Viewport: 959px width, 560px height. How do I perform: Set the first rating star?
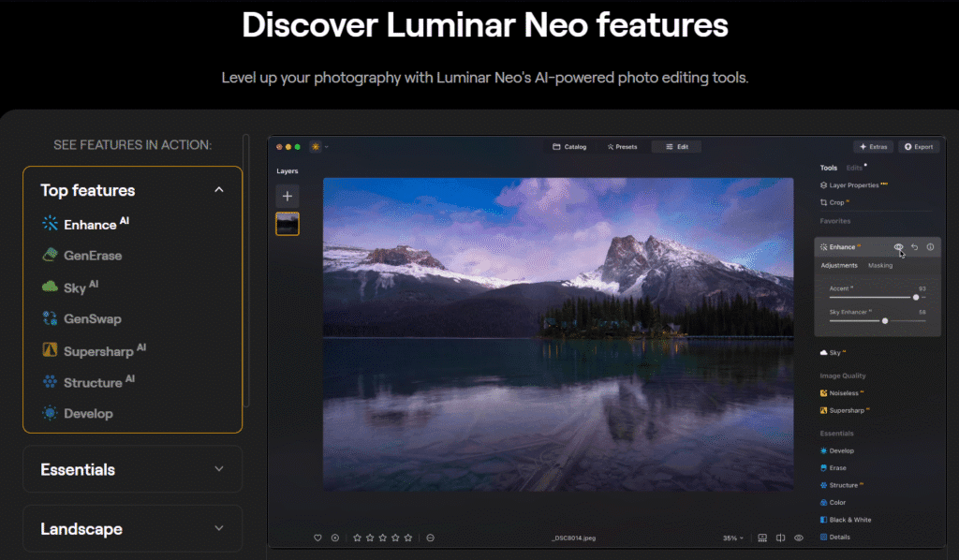pos(357,538)
